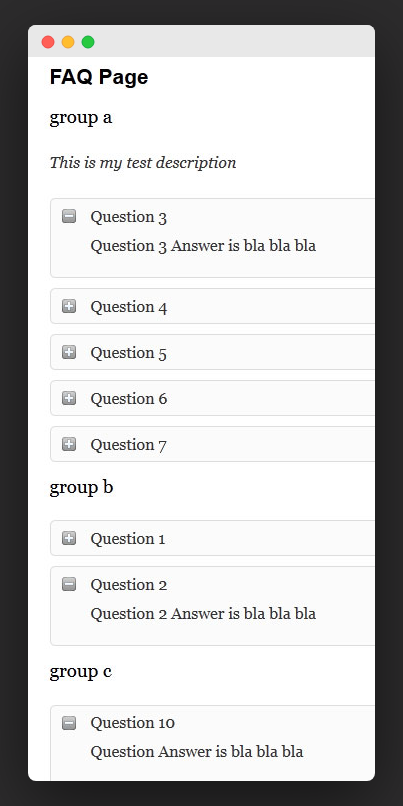Click the plus icon next to Question 1
Screen dimensions: 403x806
click(x=69, y=538)
